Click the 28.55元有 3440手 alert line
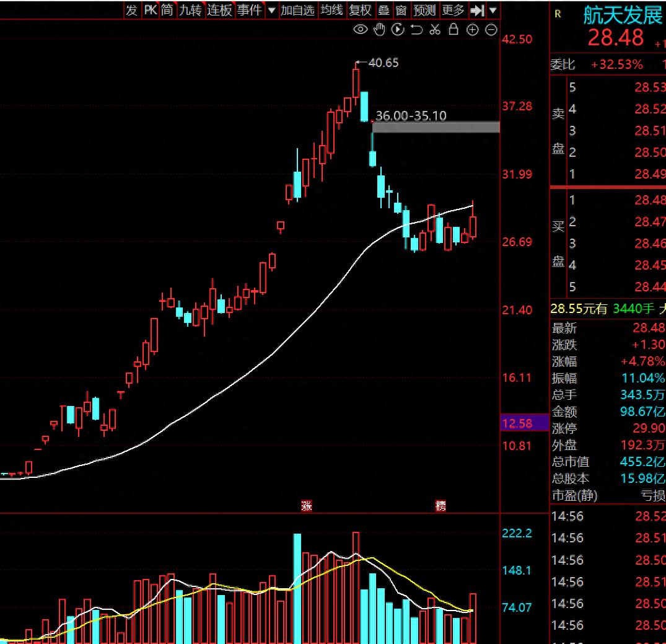This screenshot has height=644, width=666. [x=608, y=309]
